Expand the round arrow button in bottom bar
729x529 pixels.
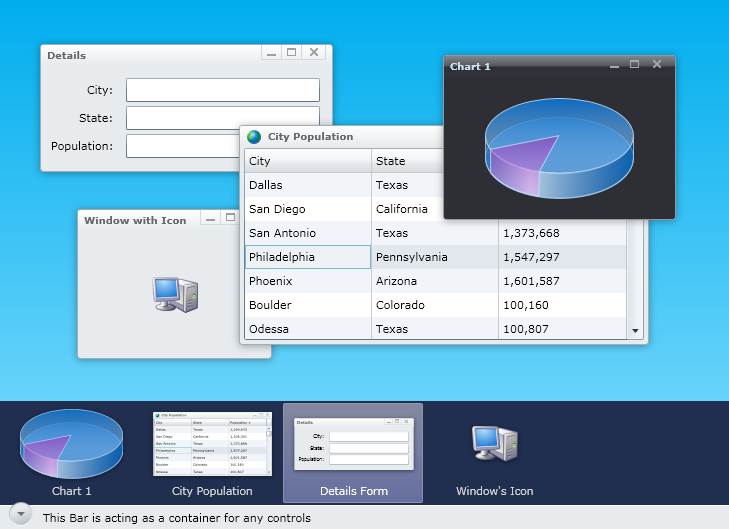pos(20,514)
